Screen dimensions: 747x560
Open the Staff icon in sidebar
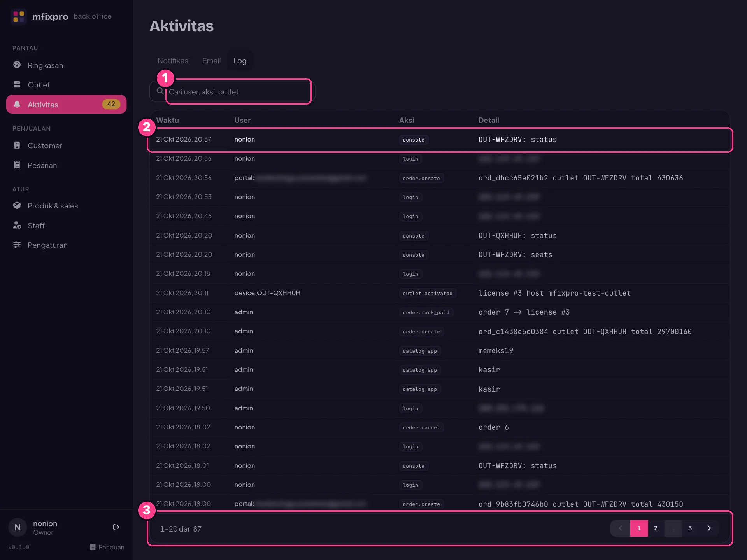17,225
